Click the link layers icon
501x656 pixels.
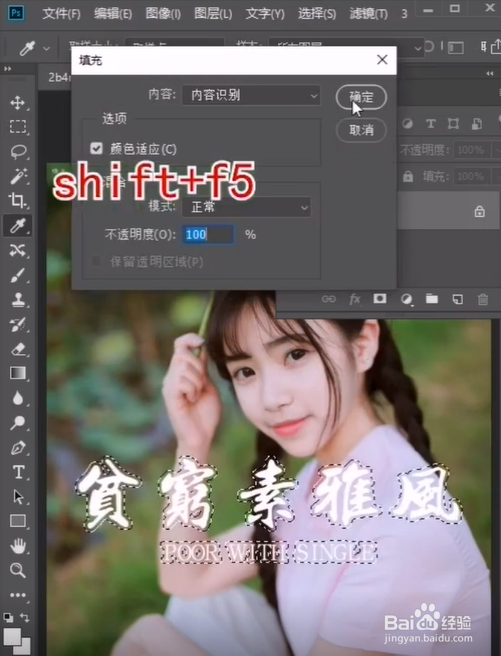tap(329, 299)
